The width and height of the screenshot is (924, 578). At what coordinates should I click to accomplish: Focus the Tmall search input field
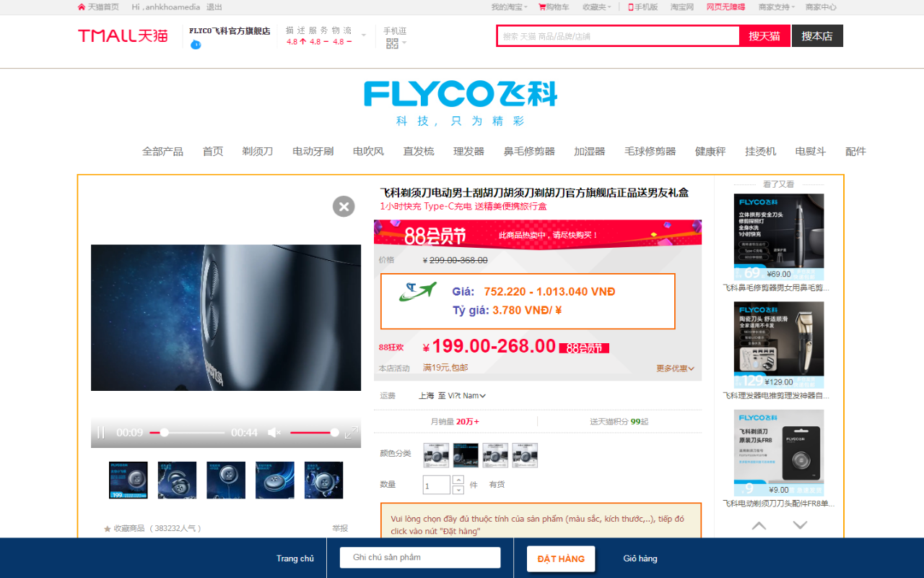click(x=619, y=36)
